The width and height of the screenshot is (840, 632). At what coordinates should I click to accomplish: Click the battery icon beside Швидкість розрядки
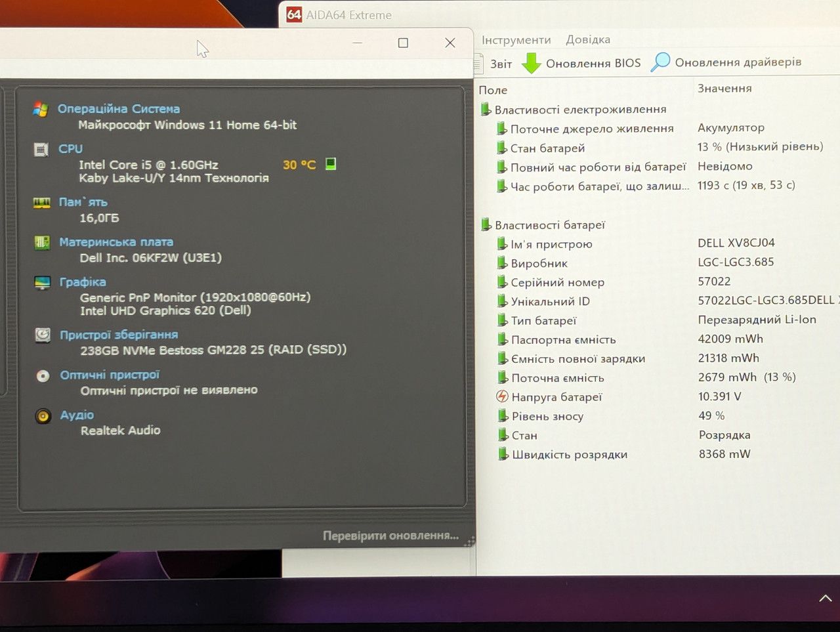(x=503, y=453)
